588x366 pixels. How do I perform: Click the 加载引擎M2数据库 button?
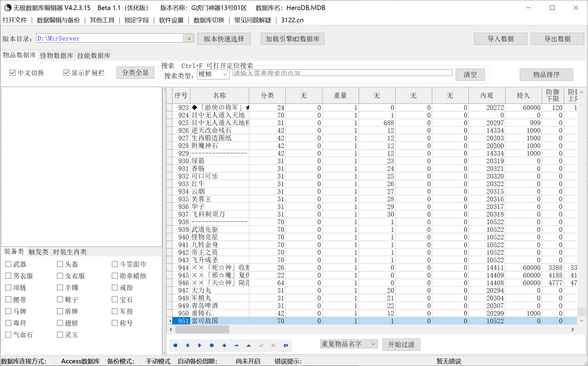click(293, 39)
